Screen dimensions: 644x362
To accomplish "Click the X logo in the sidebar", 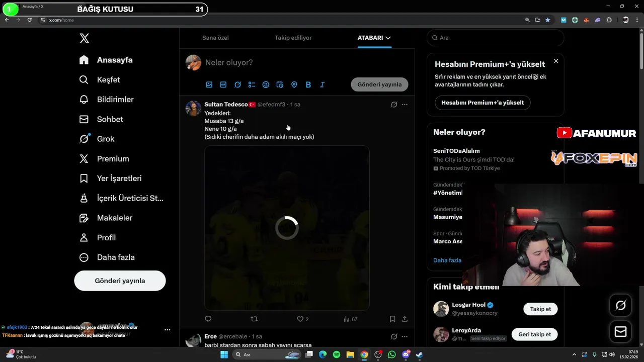I will point(85,39).
